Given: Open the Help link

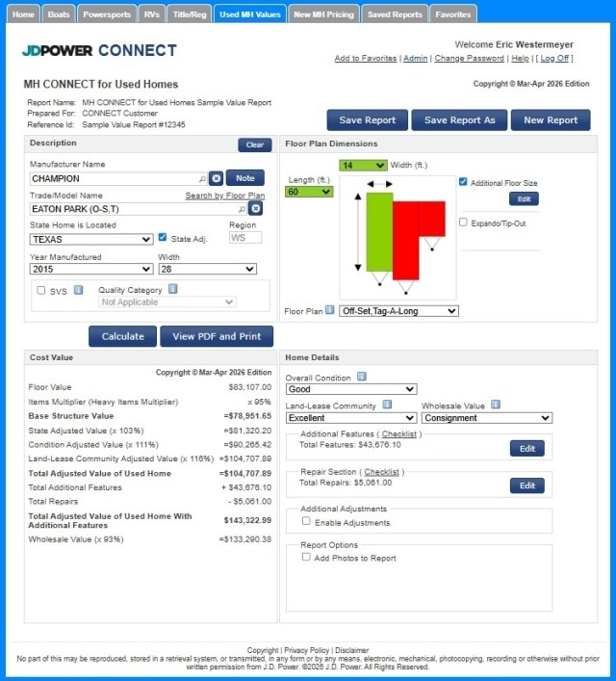Looking at the screenshot, I should 520,58.
